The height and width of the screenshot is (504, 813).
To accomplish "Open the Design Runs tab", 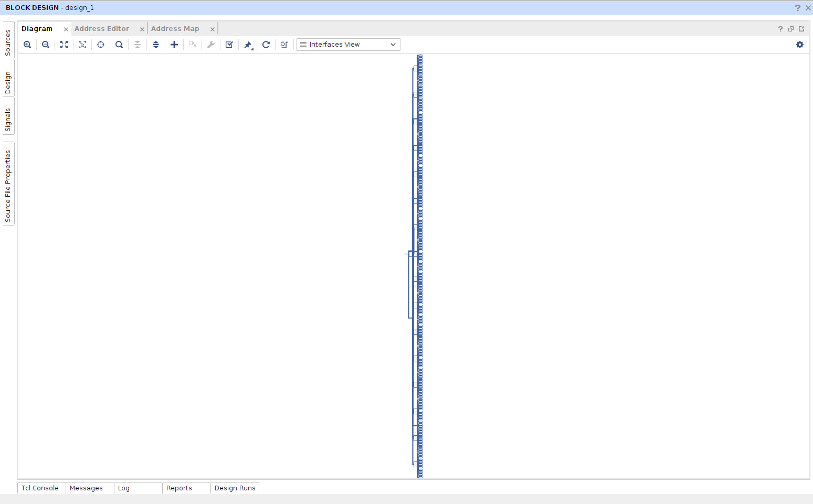I will 235,488.
